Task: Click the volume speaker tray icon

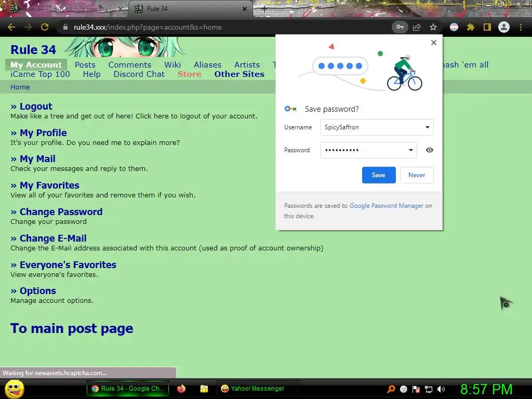Action: tap(441, 389)
